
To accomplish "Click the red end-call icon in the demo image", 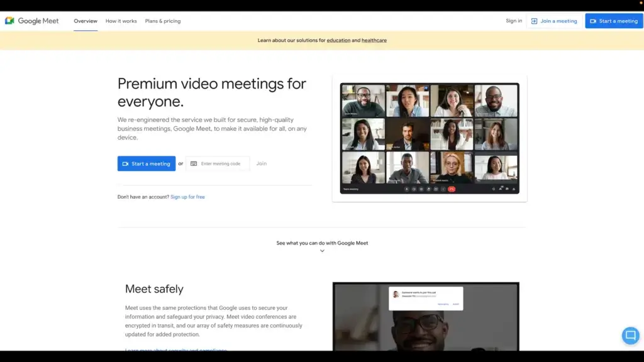I will click(x=451, y=189).
